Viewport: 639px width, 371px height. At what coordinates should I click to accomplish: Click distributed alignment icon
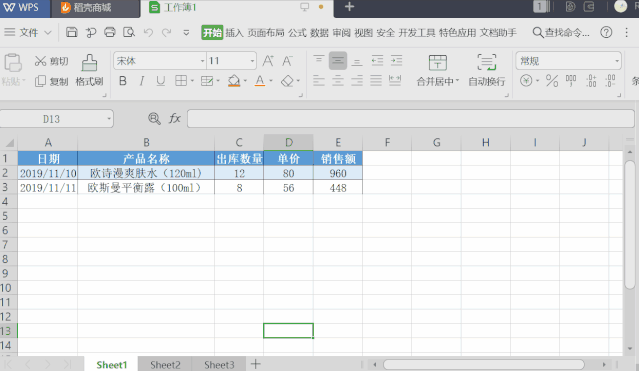coord(395,80)
